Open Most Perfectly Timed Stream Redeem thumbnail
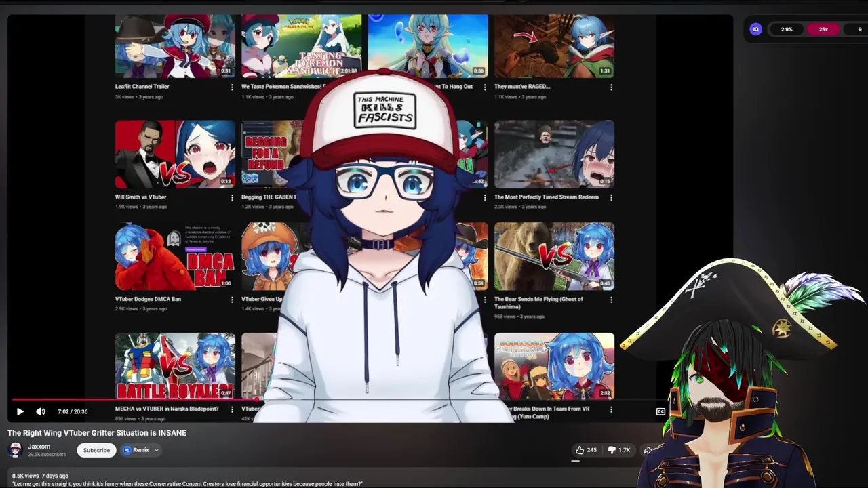 tap(554, 155)
